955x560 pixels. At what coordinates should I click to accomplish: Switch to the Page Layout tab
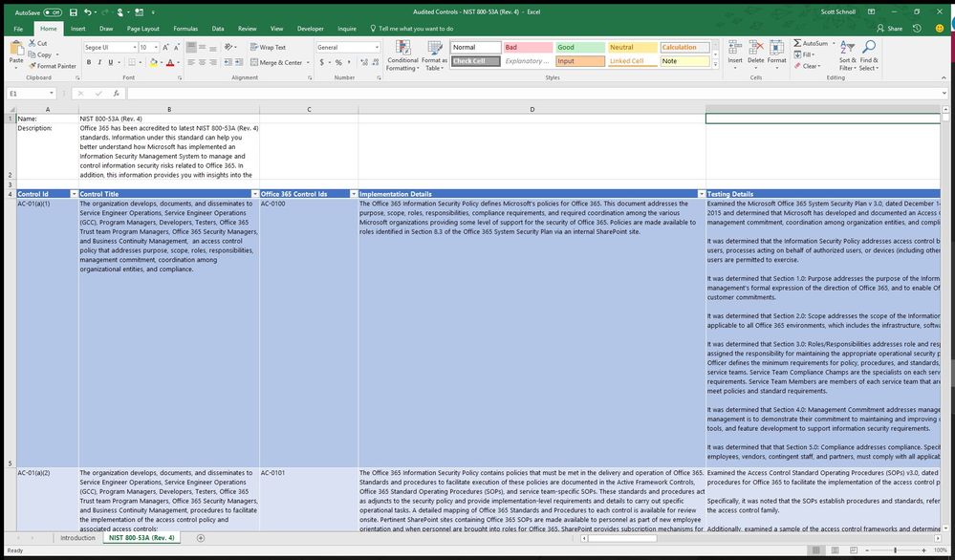coord(143,29)
